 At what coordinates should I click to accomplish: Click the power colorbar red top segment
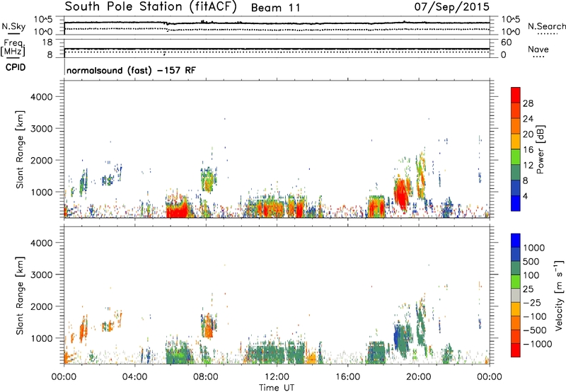pos(516,96)
